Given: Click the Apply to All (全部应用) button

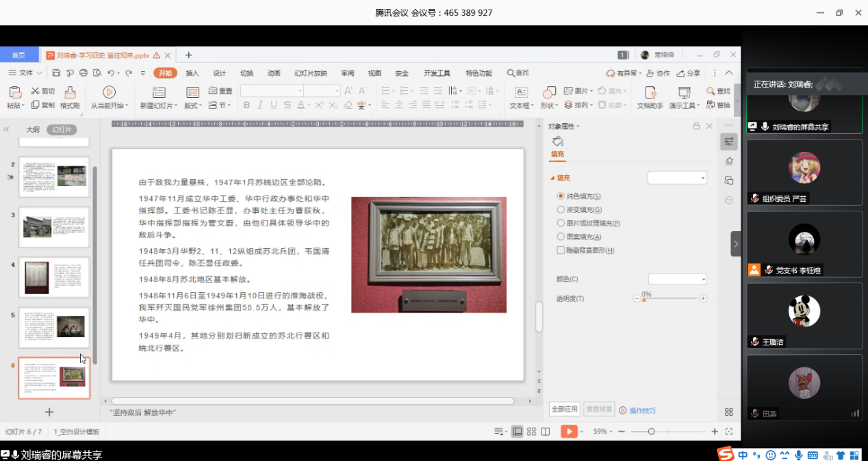Looking at the screenshot, I should [564, 409].
